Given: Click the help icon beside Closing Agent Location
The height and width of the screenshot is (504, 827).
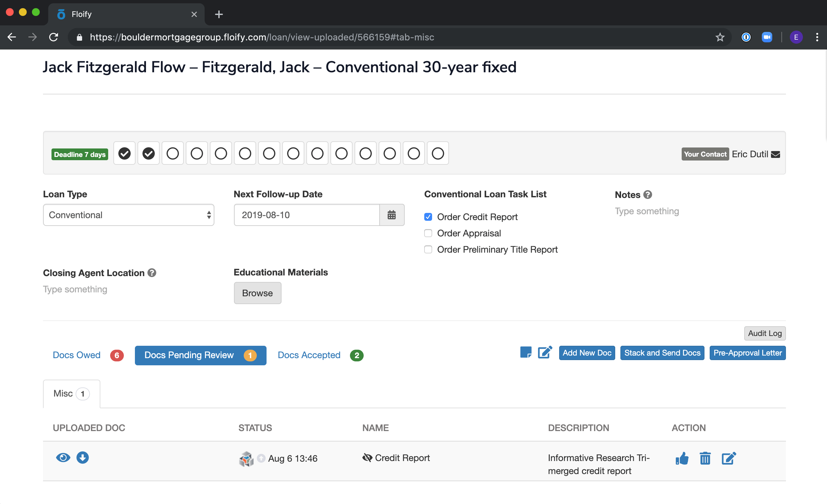Looking at the screenshot, I should 152,273.
